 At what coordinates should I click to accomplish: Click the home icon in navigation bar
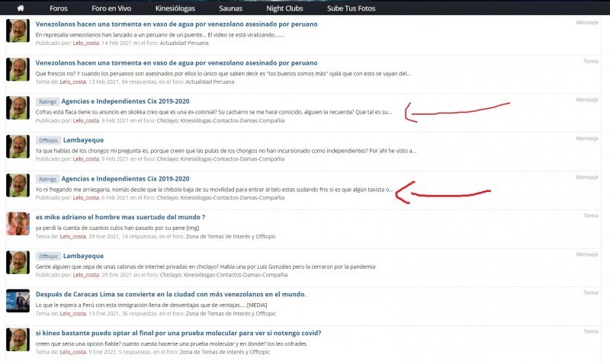(21, 8)
